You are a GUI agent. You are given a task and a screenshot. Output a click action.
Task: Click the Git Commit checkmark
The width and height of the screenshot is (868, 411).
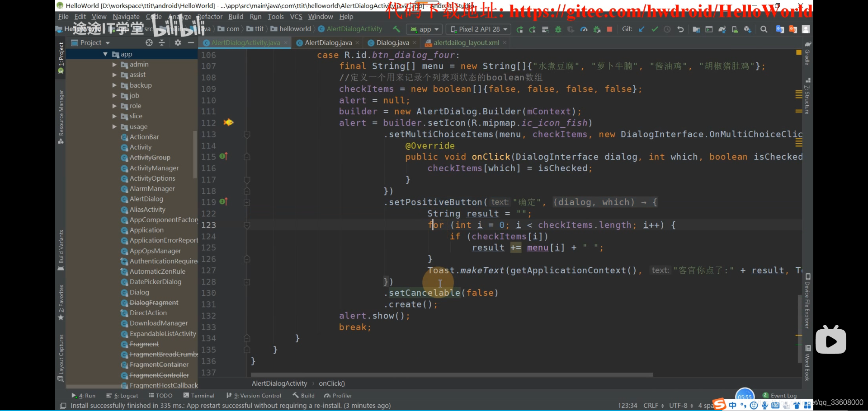click(x=655, y=29)
